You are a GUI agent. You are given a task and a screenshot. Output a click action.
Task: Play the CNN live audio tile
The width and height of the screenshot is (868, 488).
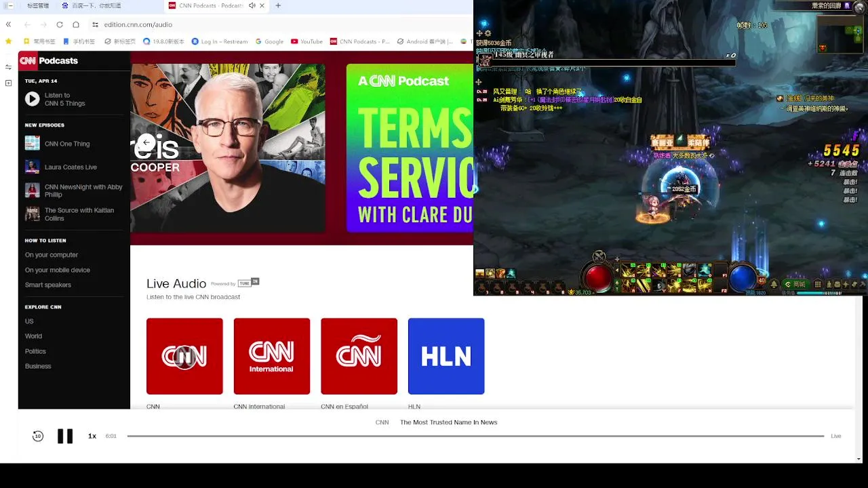pos(184,357)
